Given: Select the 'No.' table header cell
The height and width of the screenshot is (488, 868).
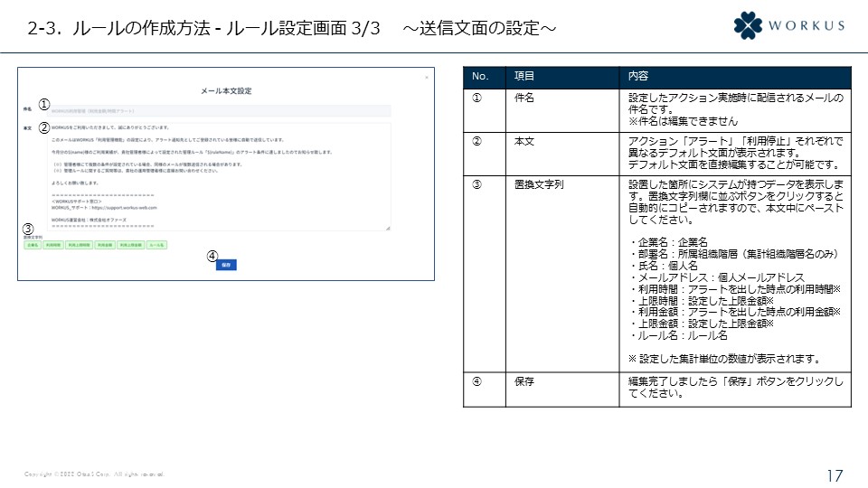Looking at the screenshot, I should click(485, 76).
